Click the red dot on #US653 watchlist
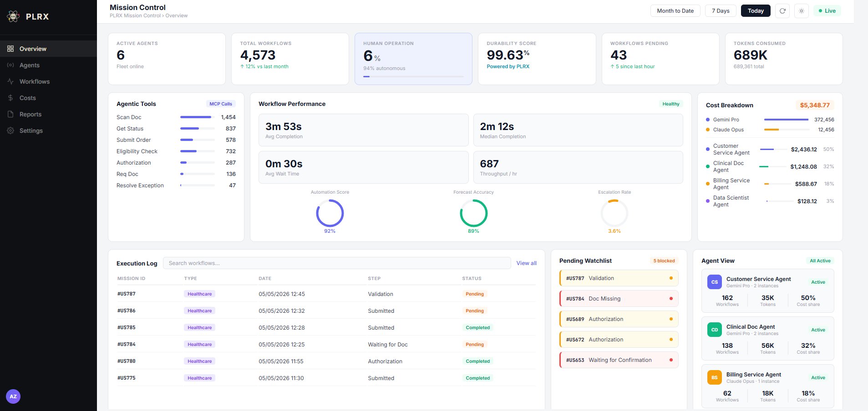This screenshot has height=411, width=868. point(671,360)
